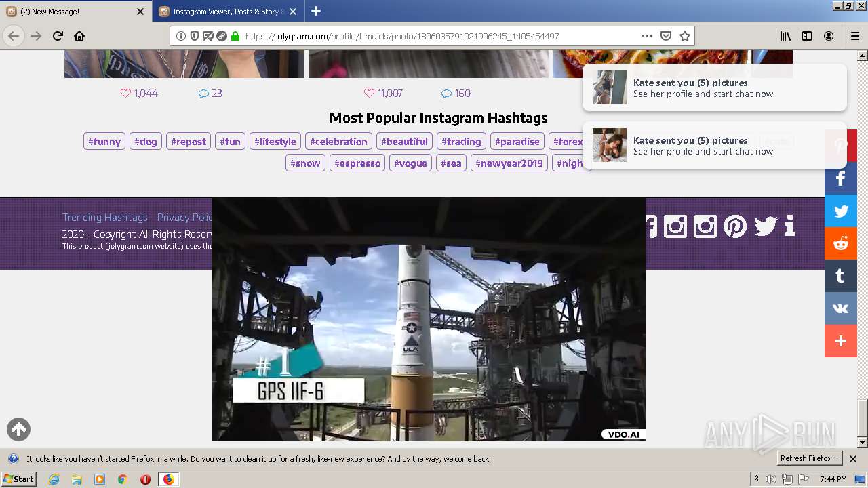Open Opera from the taskbar

pyautogui.click(x=145, y=479)
